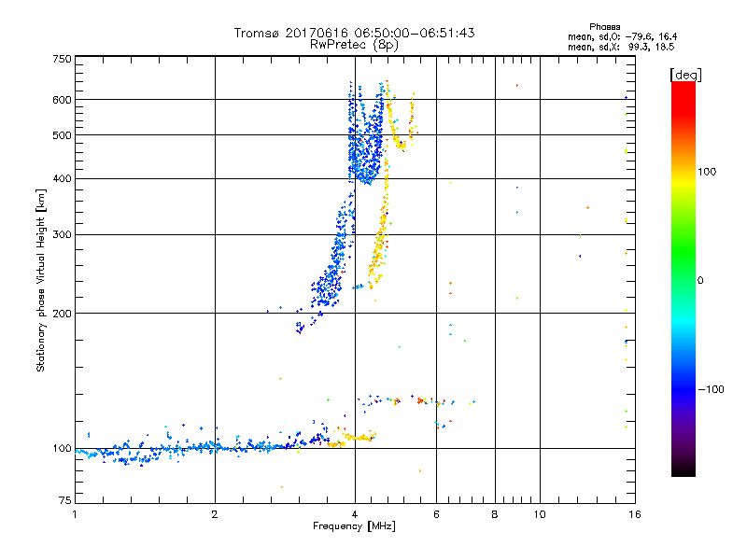Click the "750" height axis tick label

[62, 59]
